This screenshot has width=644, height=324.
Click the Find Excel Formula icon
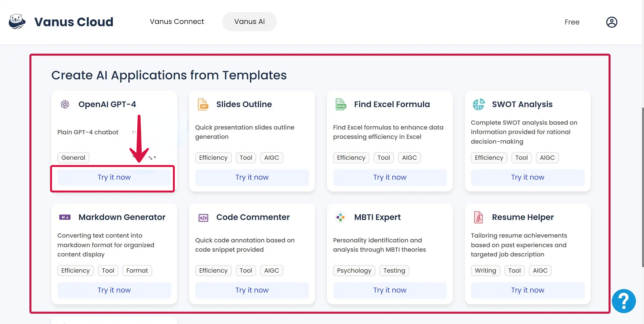click(341, 104)
